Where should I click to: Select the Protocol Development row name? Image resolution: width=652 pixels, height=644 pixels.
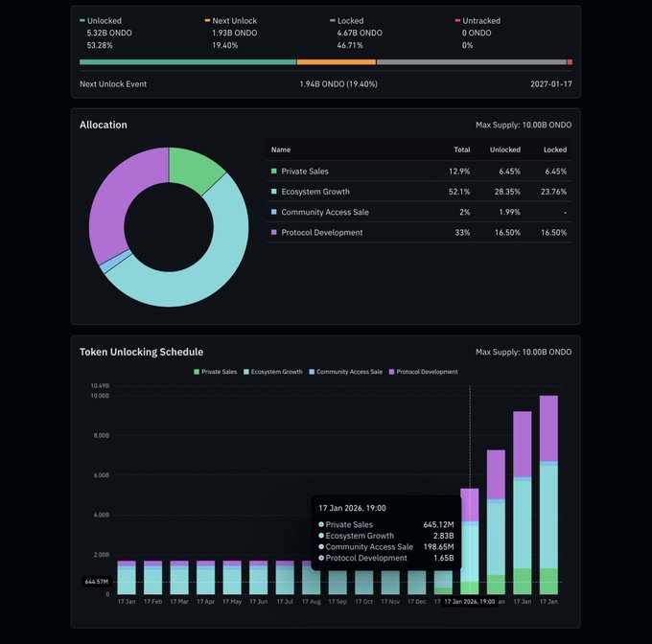coord(322,232)
